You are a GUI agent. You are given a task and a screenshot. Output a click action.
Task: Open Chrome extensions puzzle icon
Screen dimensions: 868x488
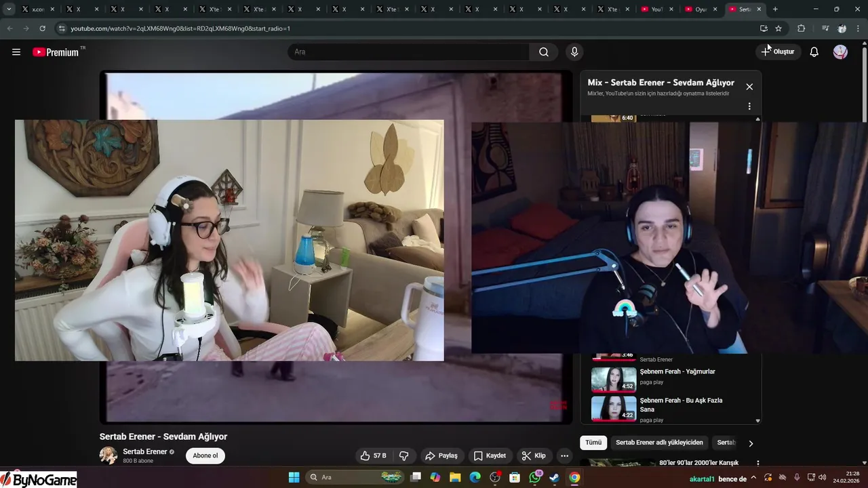tap(801, 28)
